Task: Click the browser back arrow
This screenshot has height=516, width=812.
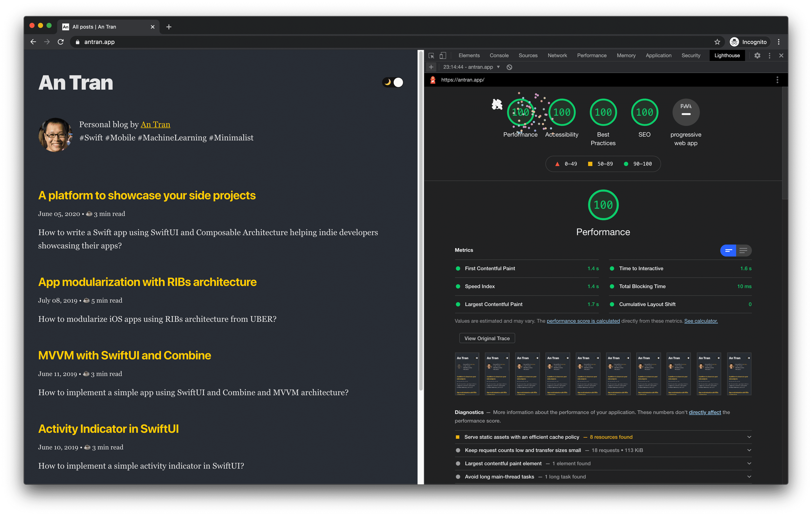Action: pos(33,42)
